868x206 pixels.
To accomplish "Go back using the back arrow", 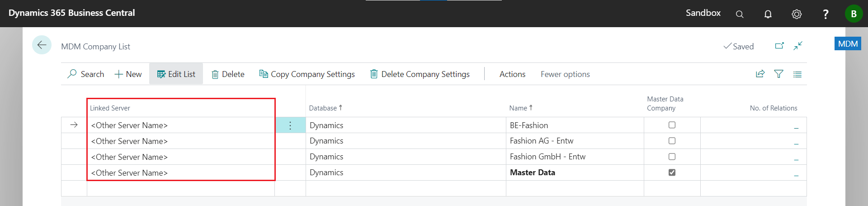I will coord(42,45).
